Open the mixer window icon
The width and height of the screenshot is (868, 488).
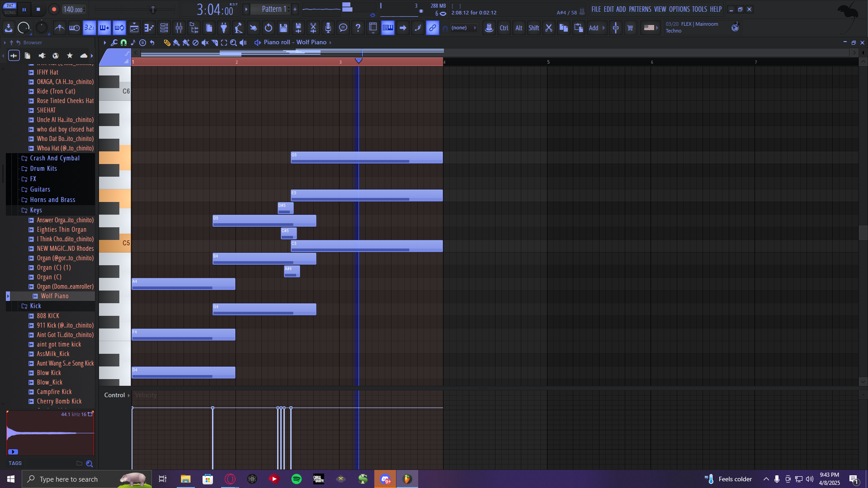(179, 28)
